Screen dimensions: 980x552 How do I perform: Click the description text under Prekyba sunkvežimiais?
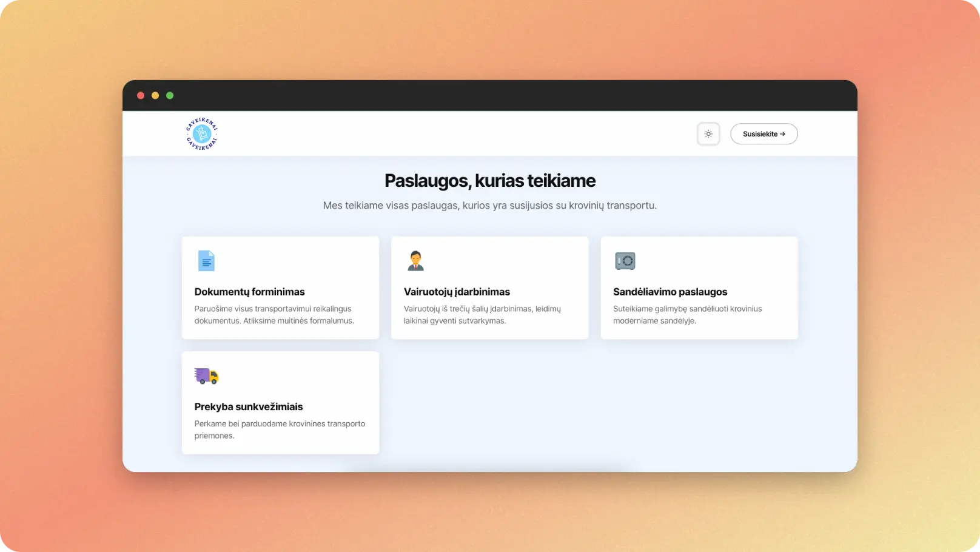click(x=280, y=429)
